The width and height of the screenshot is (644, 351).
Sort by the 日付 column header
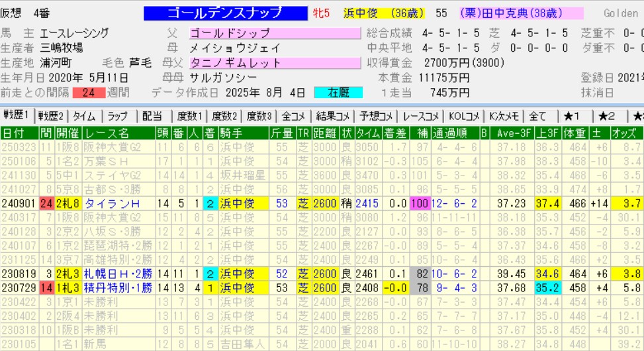click(16, 133)
